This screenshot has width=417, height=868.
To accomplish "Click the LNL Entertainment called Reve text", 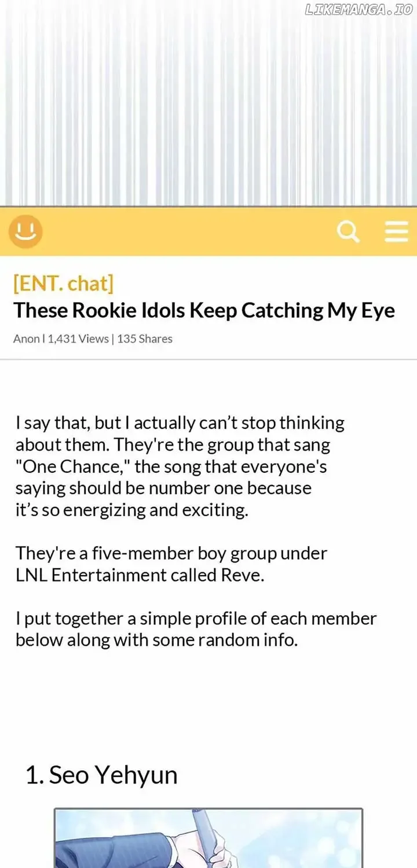I will [140, 575].
